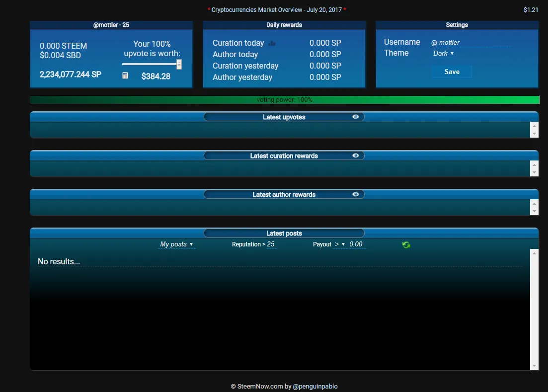This screenshot has width=548, height=392.
Task: Click the Author yesterday label
Action: coord(242,77)
